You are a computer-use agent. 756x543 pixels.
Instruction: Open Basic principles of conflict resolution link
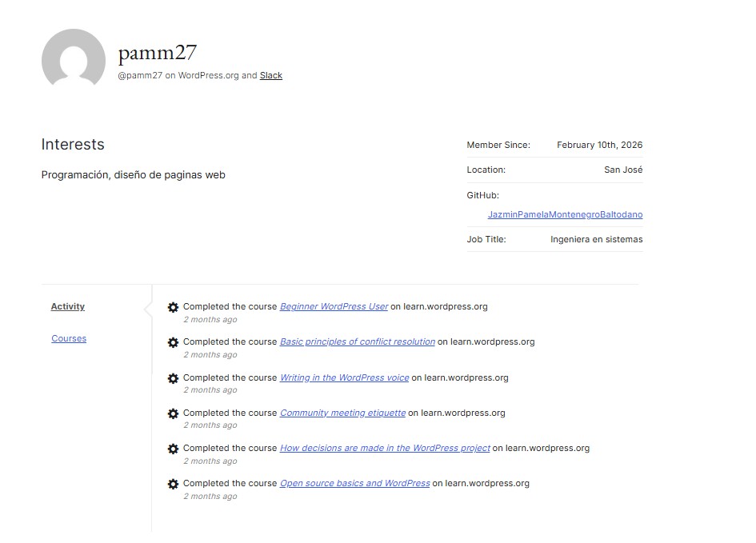pyautogui.click(x=357, y=341)
